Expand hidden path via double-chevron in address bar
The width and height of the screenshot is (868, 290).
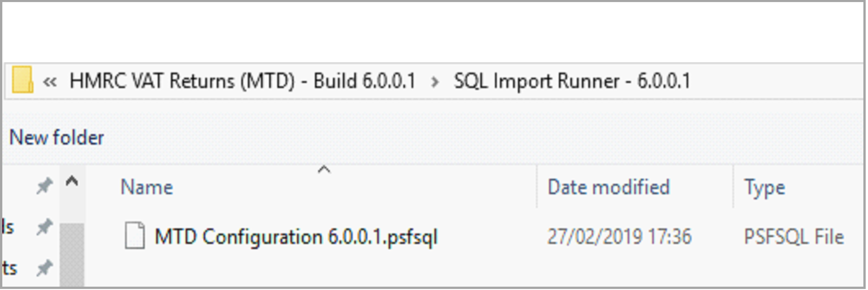50,82
